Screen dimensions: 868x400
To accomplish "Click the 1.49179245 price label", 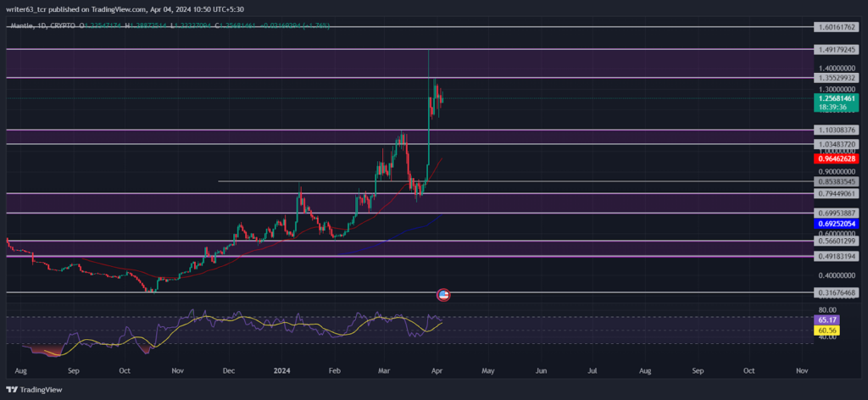I will (835, 50).
